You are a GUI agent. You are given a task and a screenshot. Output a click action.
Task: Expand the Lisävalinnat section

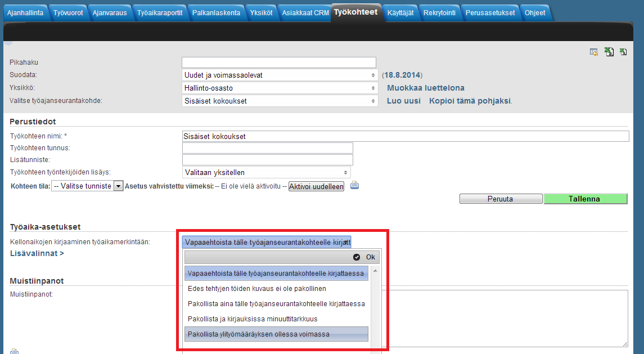[37, 253]
